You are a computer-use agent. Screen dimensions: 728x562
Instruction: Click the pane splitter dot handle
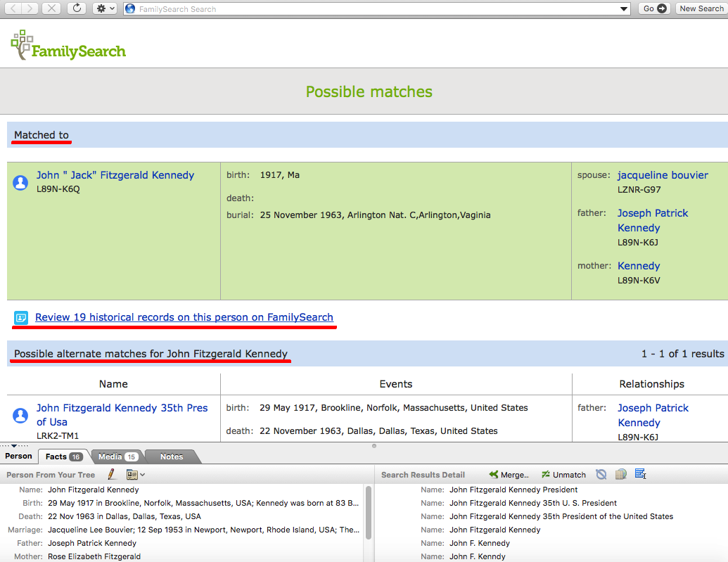click(374, 446)
